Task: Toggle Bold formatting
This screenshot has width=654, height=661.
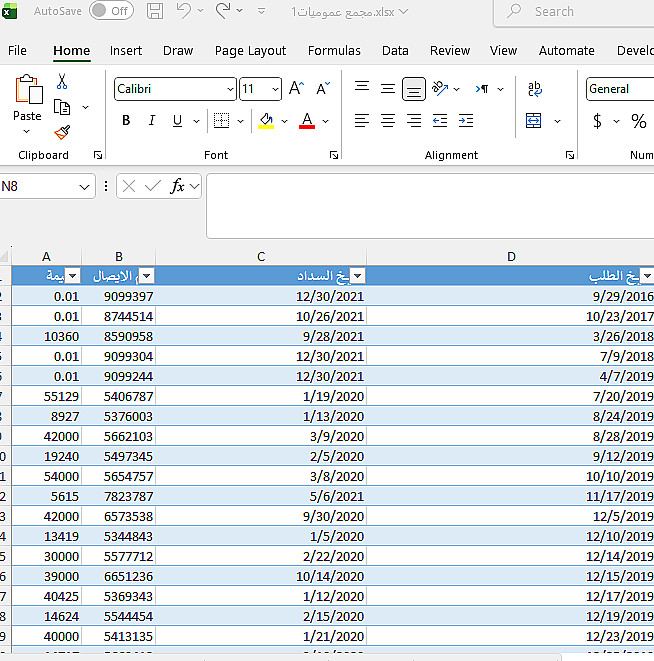Action: click(x=126, y=121)
